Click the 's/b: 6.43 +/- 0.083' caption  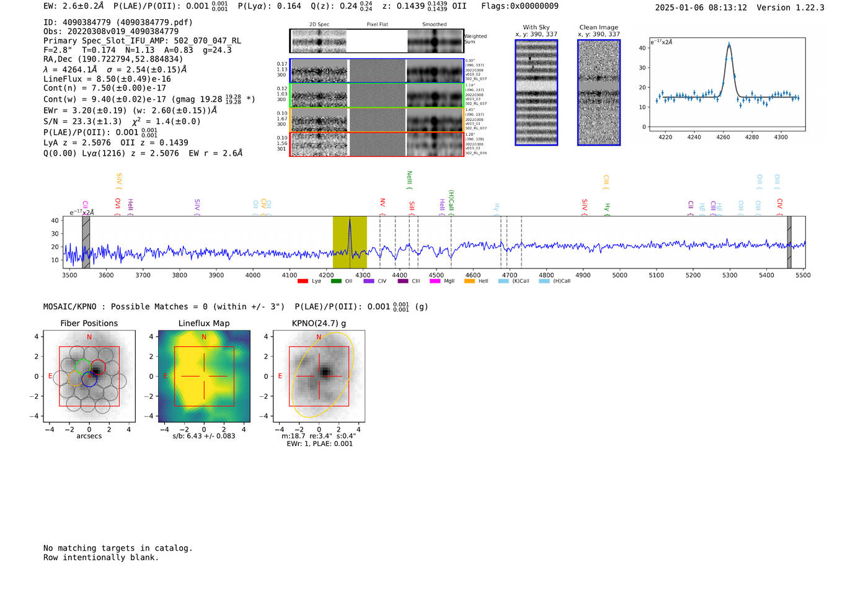[x=204, y=436]
